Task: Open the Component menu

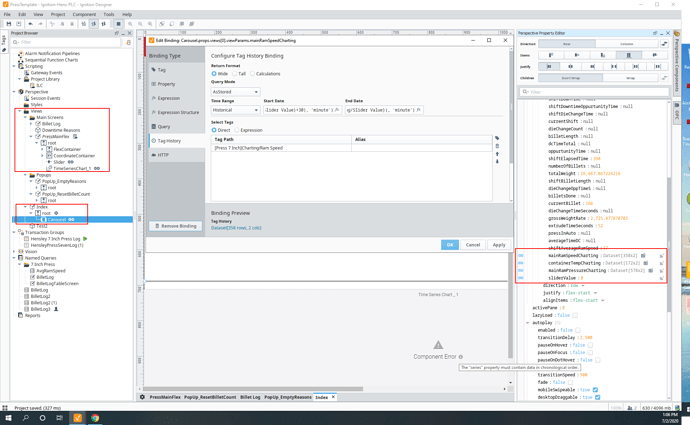Action: click(x=84, y=15)
